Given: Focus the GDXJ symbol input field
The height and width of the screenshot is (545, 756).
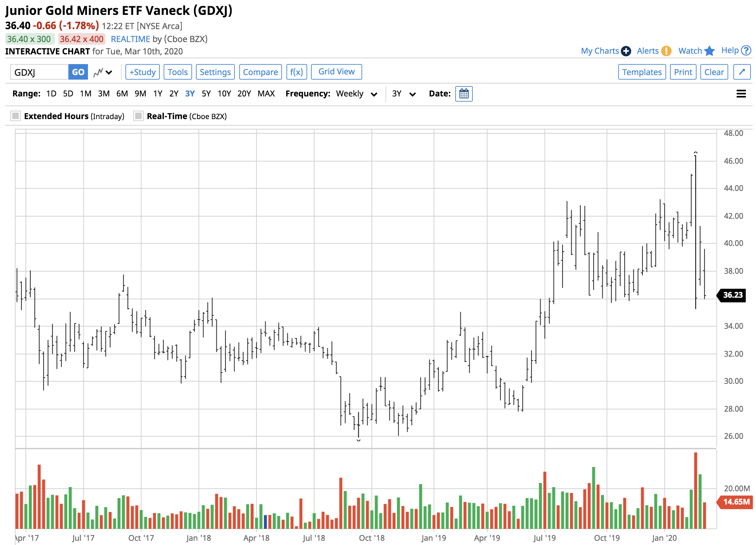Looking at the screenshot, I should [x=39, y=72].
